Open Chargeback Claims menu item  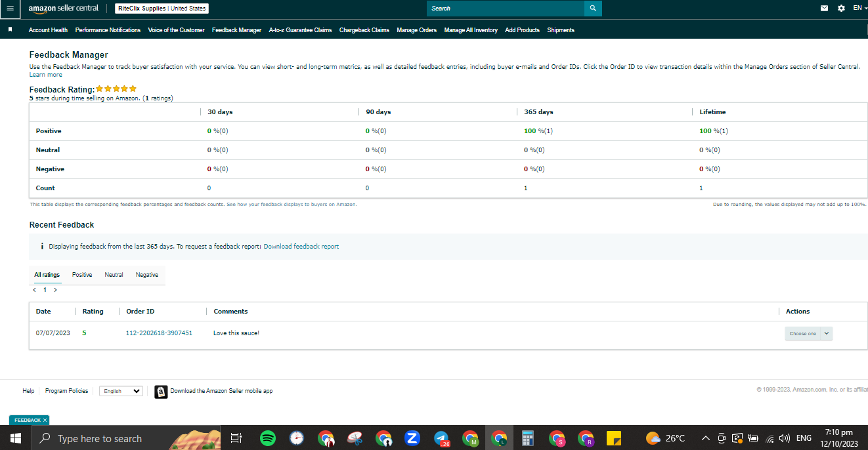364,30
